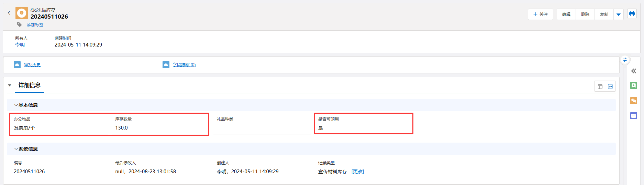Open the green bookmark icon in right sidebar

click(x=634, y=85)
